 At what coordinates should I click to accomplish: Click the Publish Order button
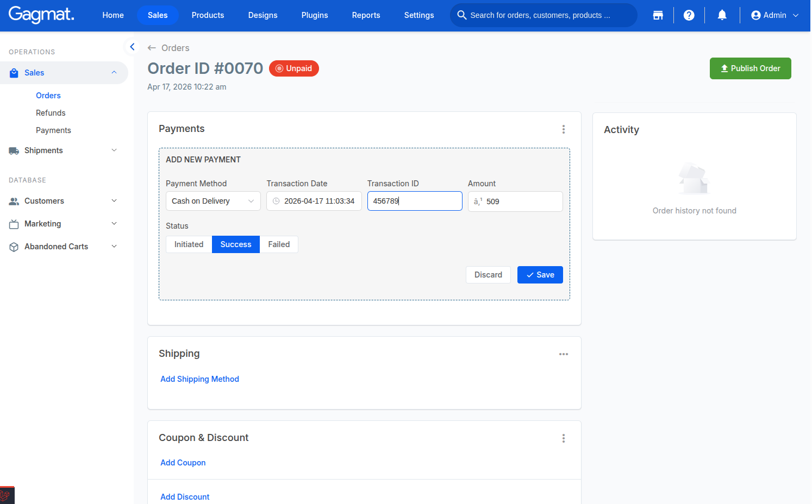(x=750, y=68)
